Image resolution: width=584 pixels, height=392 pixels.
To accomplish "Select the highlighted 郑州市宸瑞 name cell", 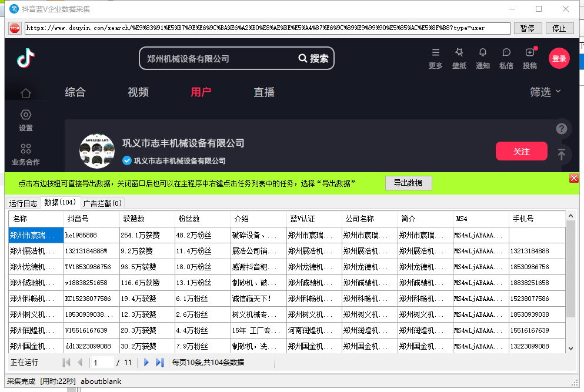I will pos(36,235).
